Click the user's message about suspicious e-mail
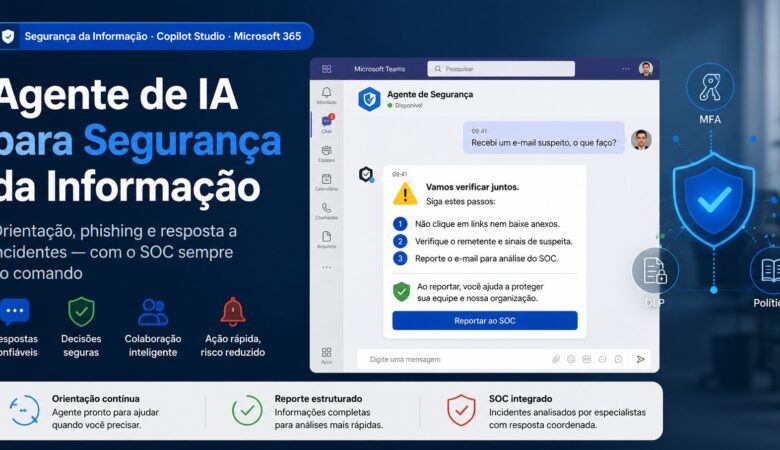The image size is (780, 450). point(543,138)
